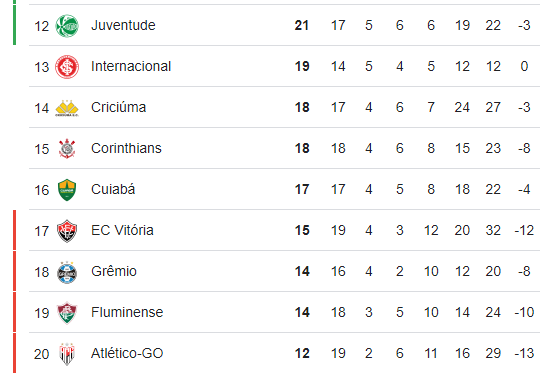This screenshot has width=540, height=378.
Task: Click the Corinthians team crest
Action: pos(67,149)
